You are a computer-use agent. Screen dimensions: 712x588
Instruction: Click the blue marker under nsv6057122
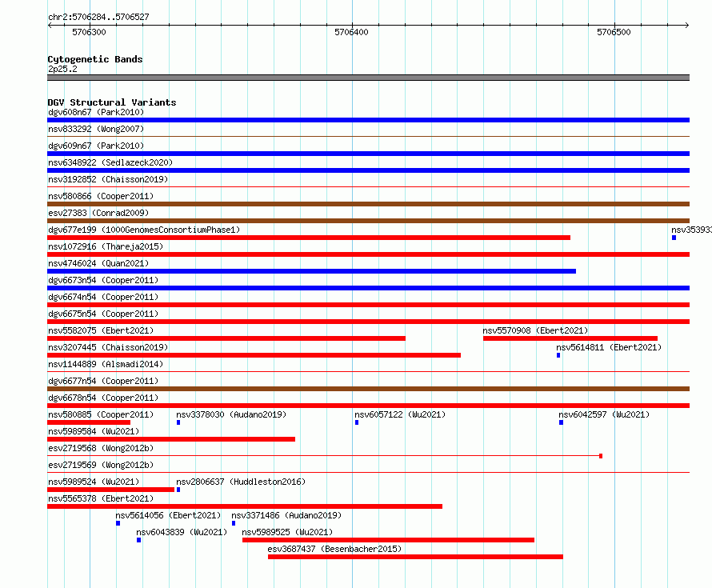point(357,422)
